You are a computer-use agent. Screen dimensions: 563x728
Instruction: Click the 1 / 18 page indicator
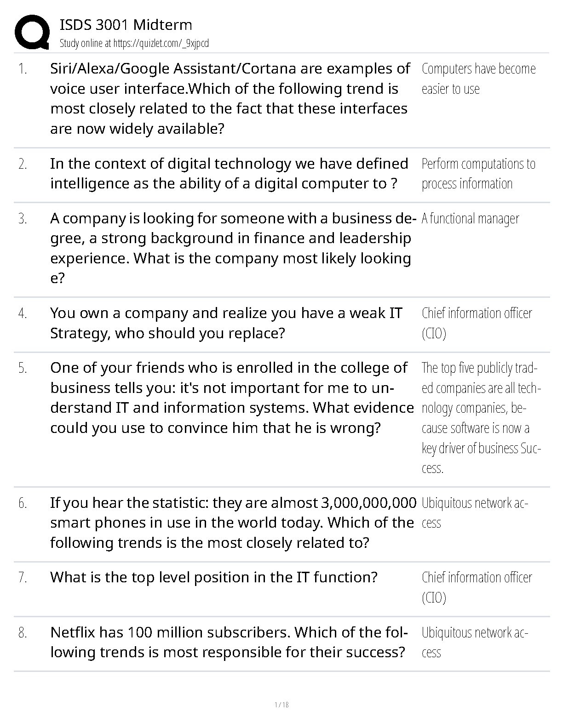(281, 705)
